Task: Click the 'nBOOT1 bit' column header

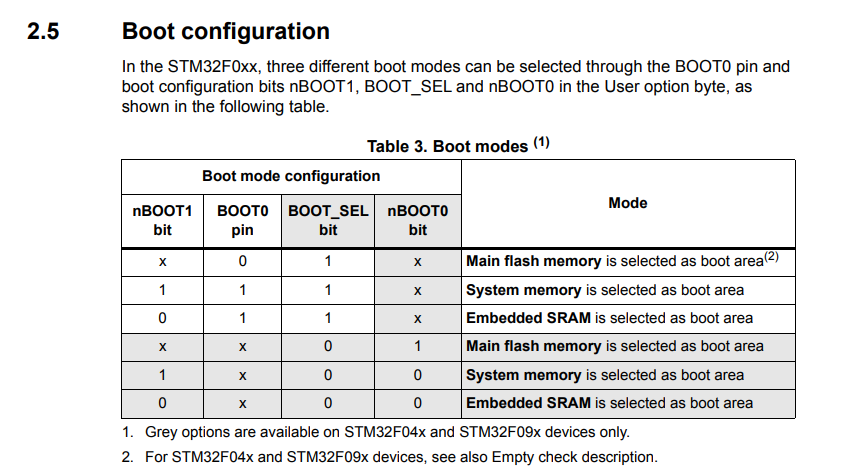Action: coord(162,220)
